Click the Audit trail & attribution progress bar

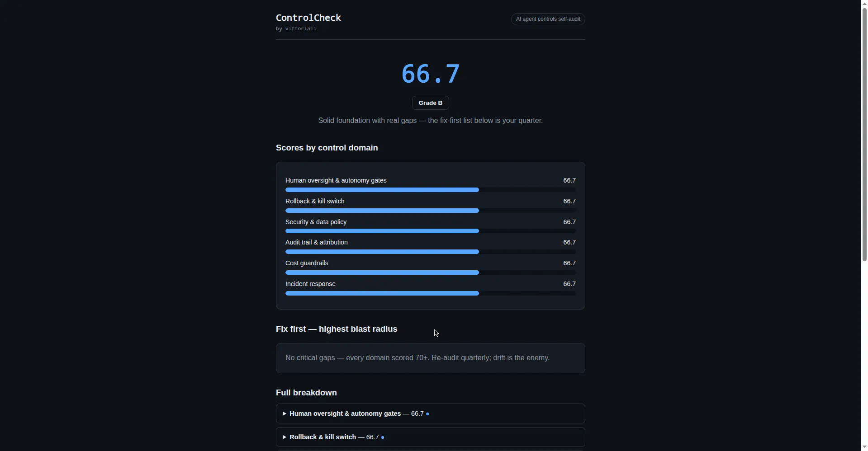(x=430, y=252)
